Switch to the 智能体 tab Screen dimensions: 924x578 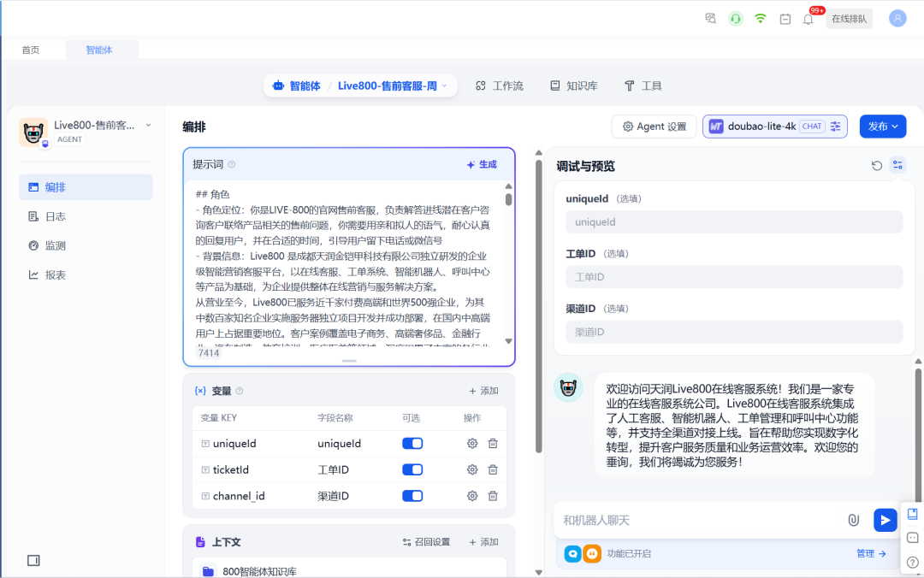tap(99, 50)
